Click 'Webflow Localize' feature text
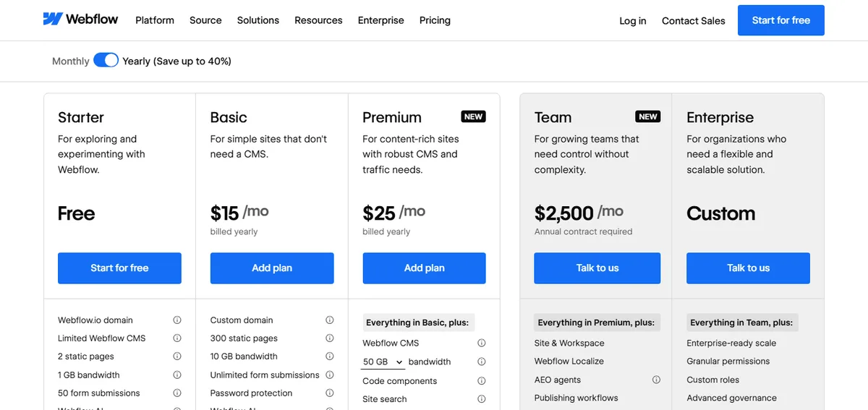The width and height of the screenshot is (868, 410). click(x=569, y=361)
